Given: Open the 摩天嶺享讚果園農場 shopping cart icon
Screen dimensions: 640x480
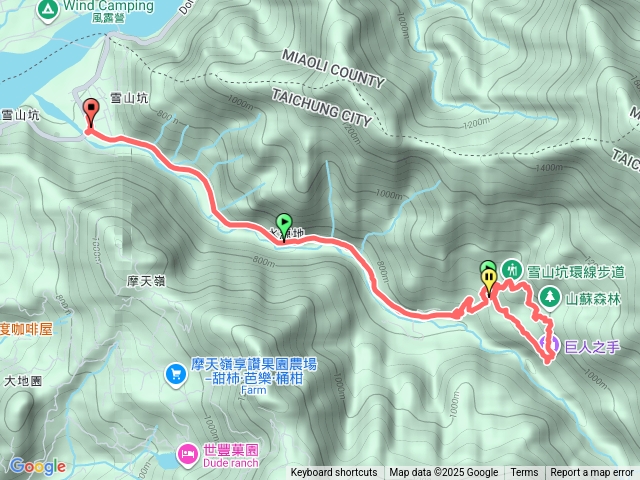Looking at the screenshot, I should (x=176, y=375).
